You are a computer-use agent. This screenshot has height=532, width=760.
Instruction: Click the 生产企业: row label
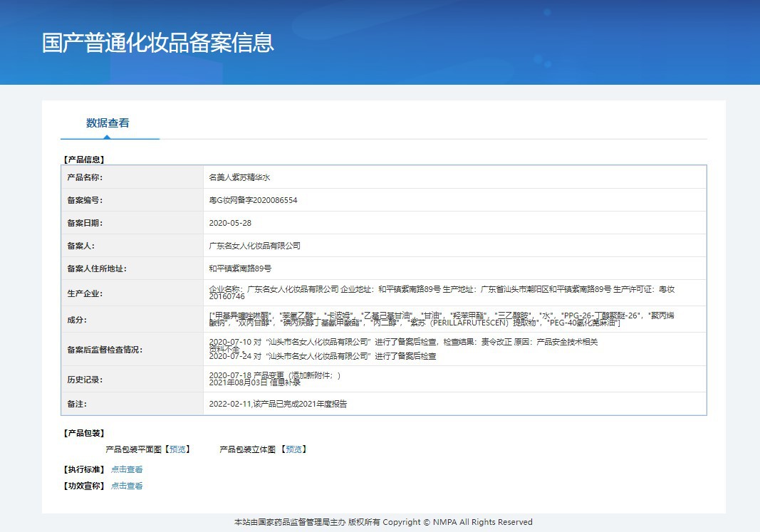[x=85, y=293]
